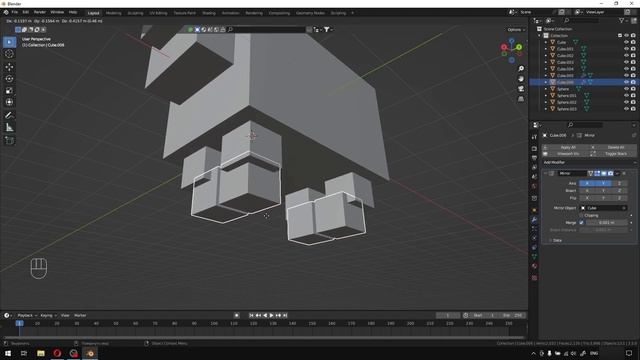The width and height of the screenshot is (640, 360).
Task: Select the Measure tool
Action: pos(9,128)
